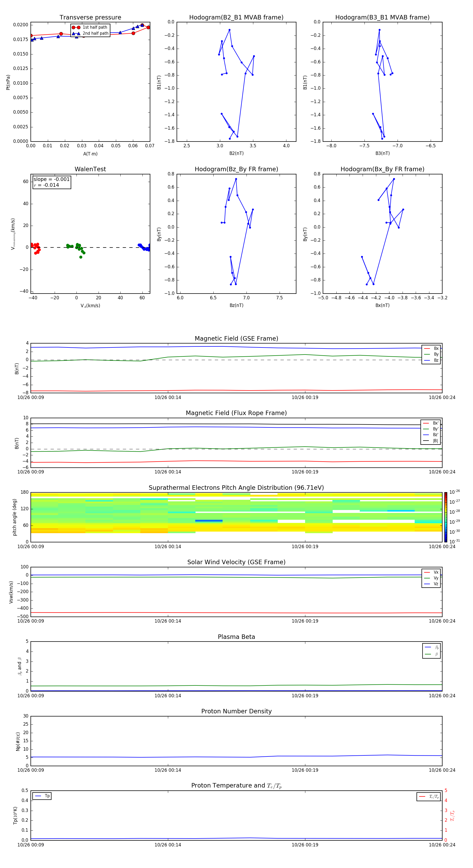
Task: Select the 'Hodogram(Bz_By FR frame)' title
Action: [236, 169]
